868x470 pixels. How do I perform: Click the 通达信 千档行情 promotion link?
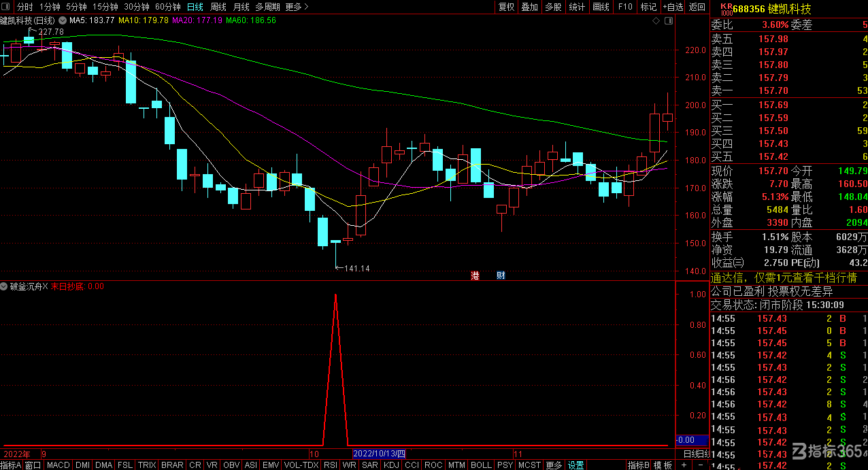click(784, 278)
